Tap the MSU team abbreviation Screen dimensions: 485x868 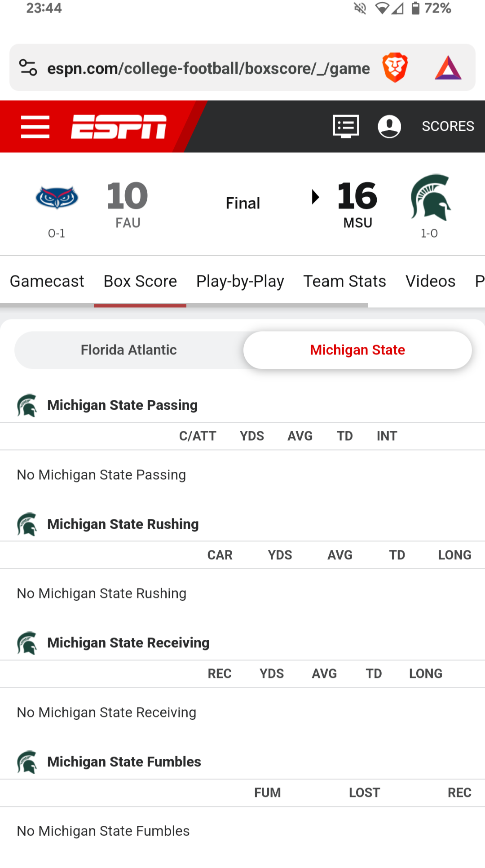[x=358, y=223]
